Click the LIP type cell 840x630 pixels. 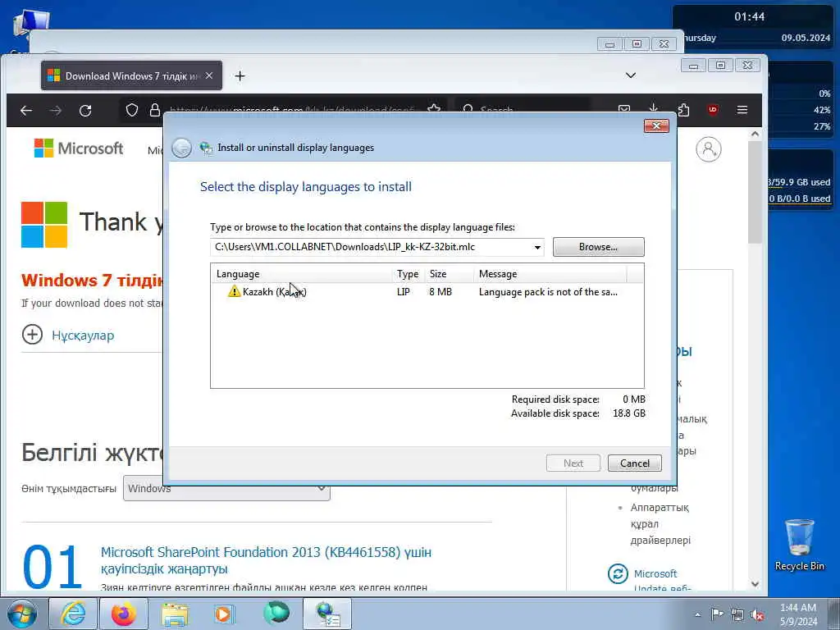[404, 292]
